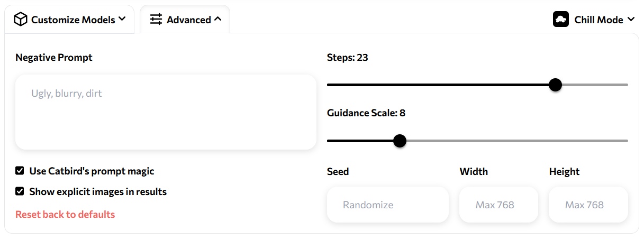644x240 pixels.
Task: Click the Chill Mode turtle icon
Action: coord(561,20)
